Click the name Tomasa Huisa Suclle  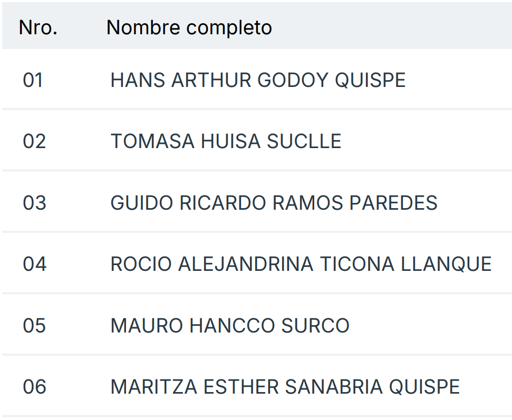point(226,142)
